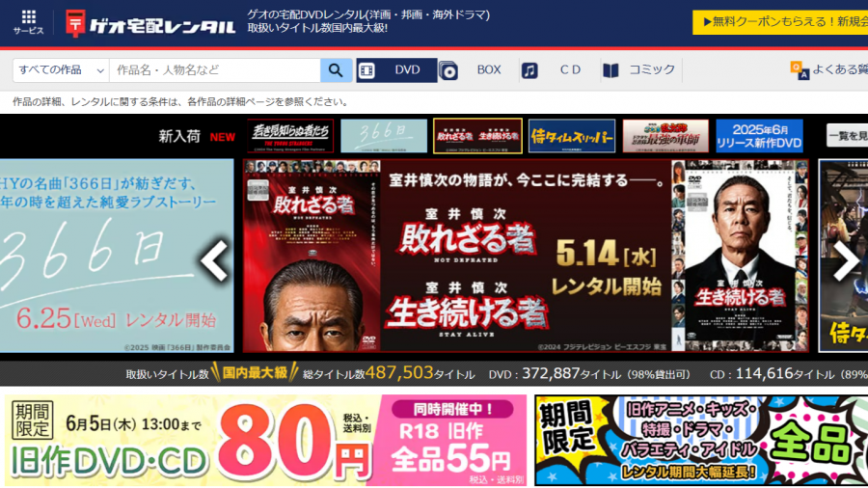Click the 無料クーポンもらえる yellow button
The width and height of the screenshot is (868, 488).
780,22
